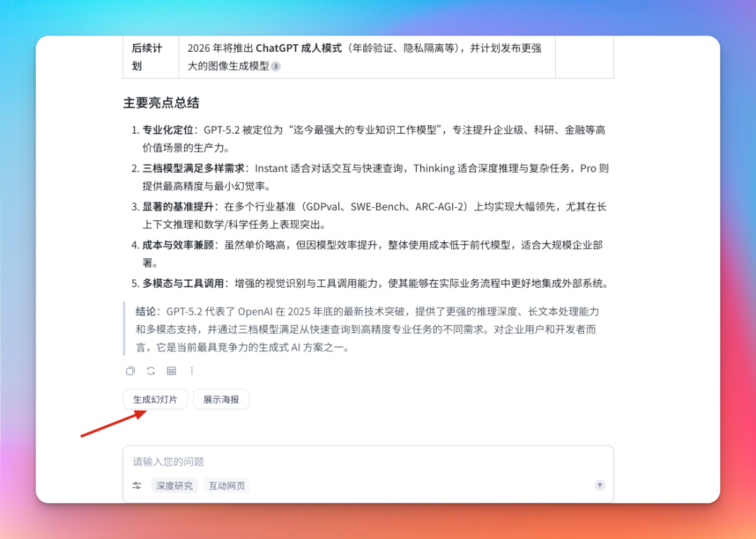The height and width of the screenshot is (539, 756).
Task: Click the 三档模型满足多样需求 list item heading
Action: click(x=193, y=168)
